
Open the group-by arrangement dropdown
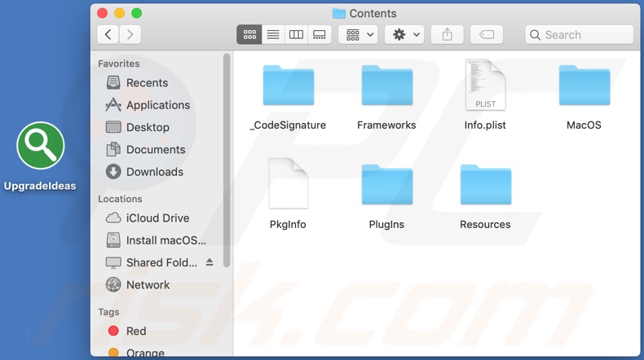[358, 35]
